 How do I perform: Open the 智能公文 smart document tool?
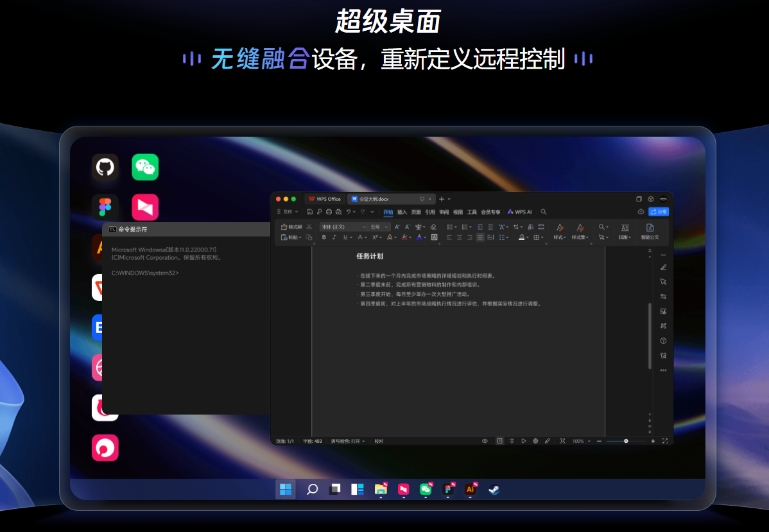[x=650, y=232]
